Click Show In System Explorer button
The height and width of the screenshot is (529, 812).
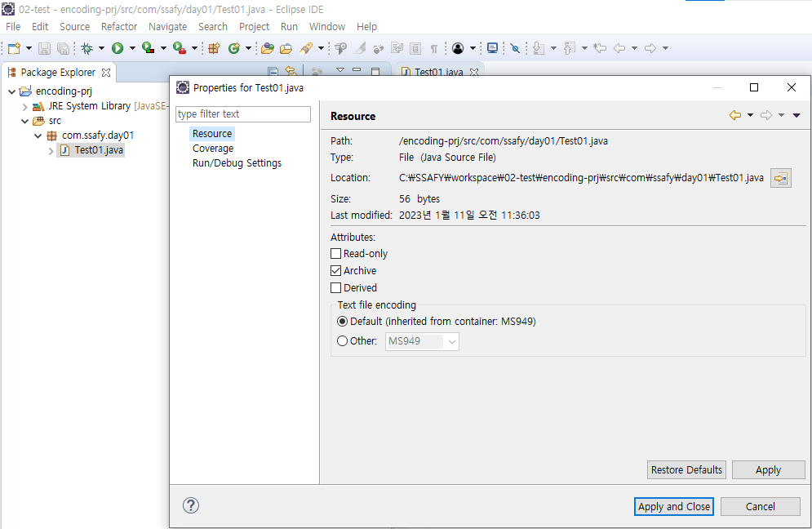pos(780,178)
